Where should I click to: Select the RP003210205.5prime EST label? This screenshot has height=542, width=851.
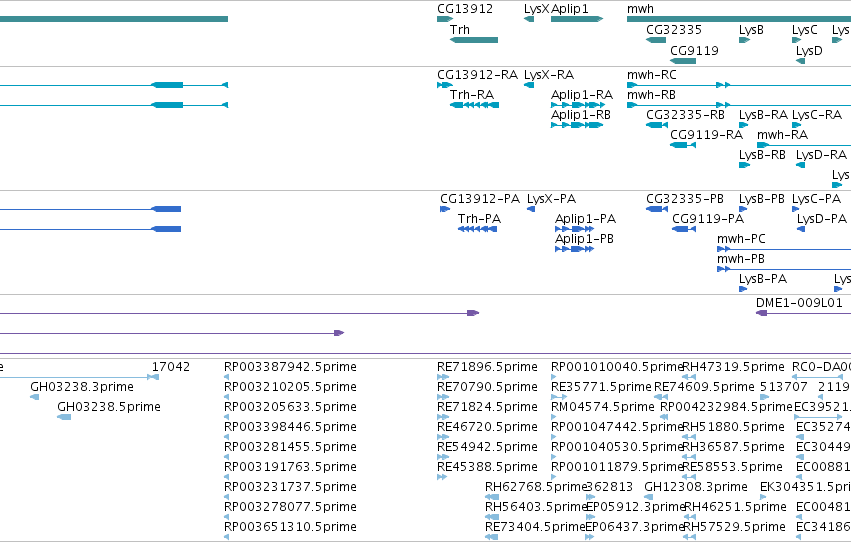(290, 387)
